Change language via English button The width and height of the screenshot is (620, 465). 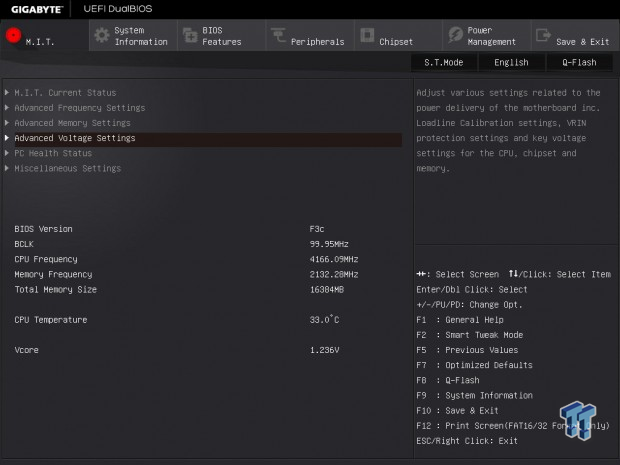pos(511,62)
